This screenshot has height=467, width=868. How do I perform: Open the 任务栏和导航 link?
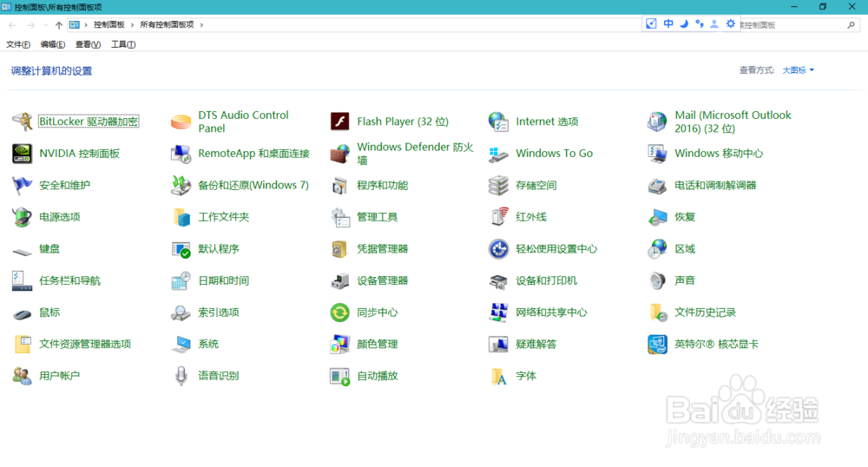coord(69,280)
